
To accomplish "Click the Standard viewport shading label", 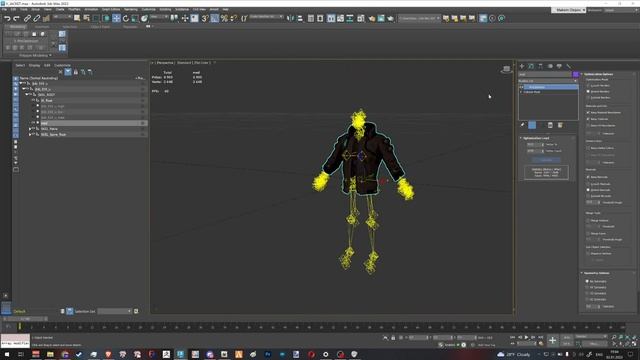I will pos(184,63).
